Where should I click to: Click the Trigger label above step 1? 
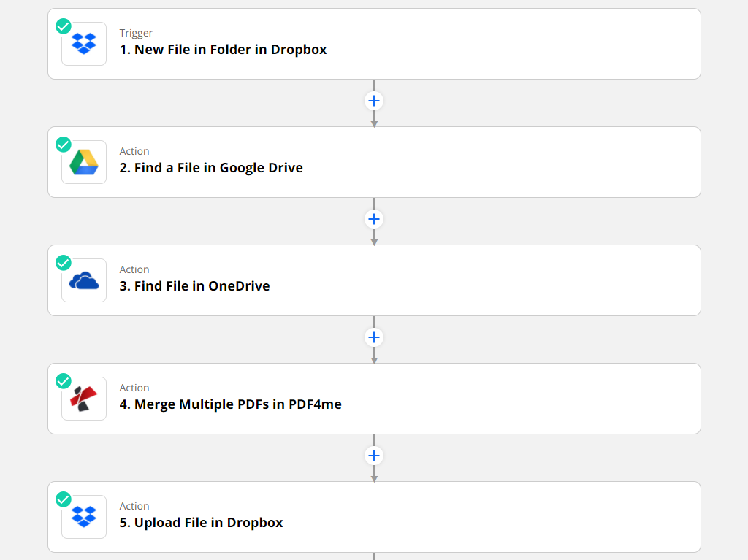(x=136, y=33)
